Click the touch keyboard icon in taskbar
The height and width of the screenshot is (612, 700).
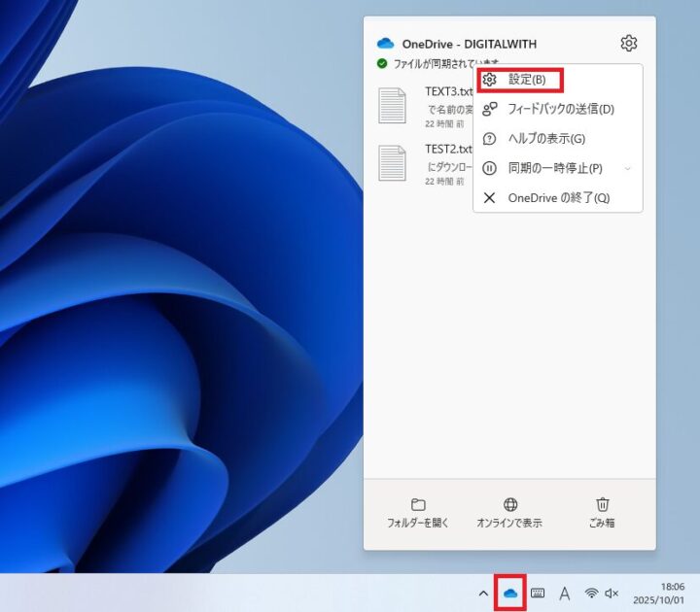point(537,594)
